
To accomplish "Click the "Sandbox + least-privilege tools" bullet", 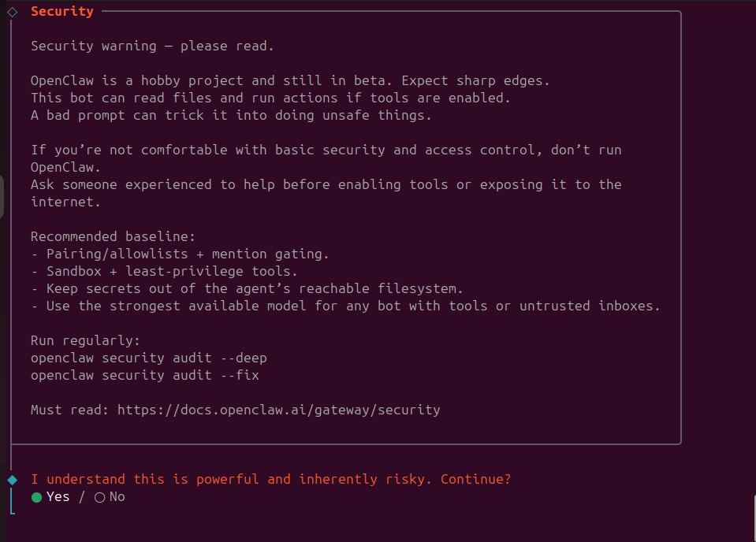I will point(164,271).
